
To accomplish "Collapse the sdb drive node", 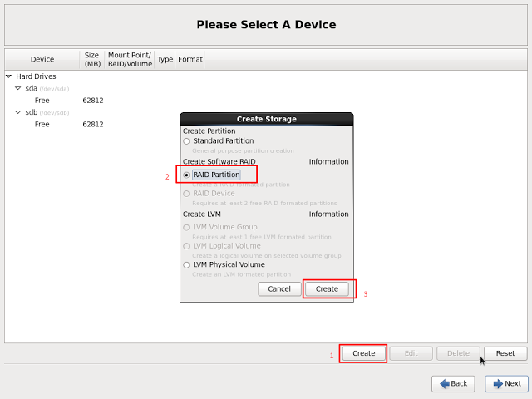I will (18, 112).
